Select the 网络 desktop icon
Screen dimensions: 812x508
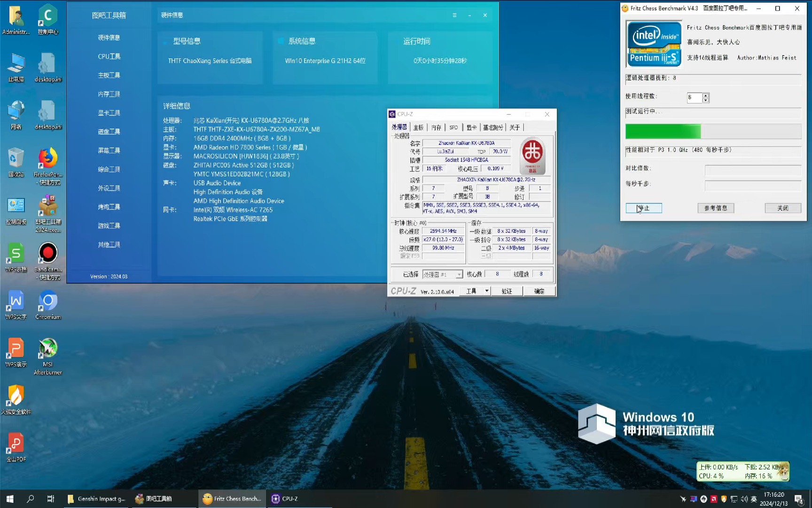16,115
